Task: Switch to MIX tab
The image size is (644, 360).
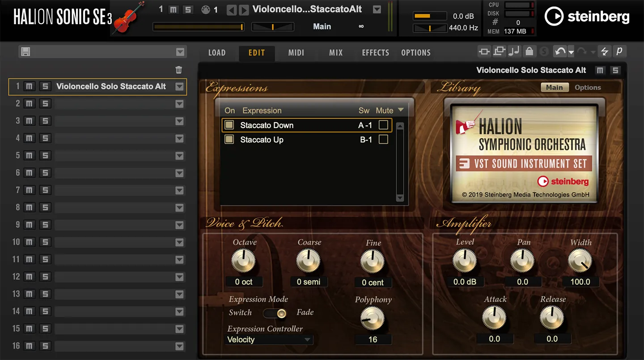Action: [336, 52]
